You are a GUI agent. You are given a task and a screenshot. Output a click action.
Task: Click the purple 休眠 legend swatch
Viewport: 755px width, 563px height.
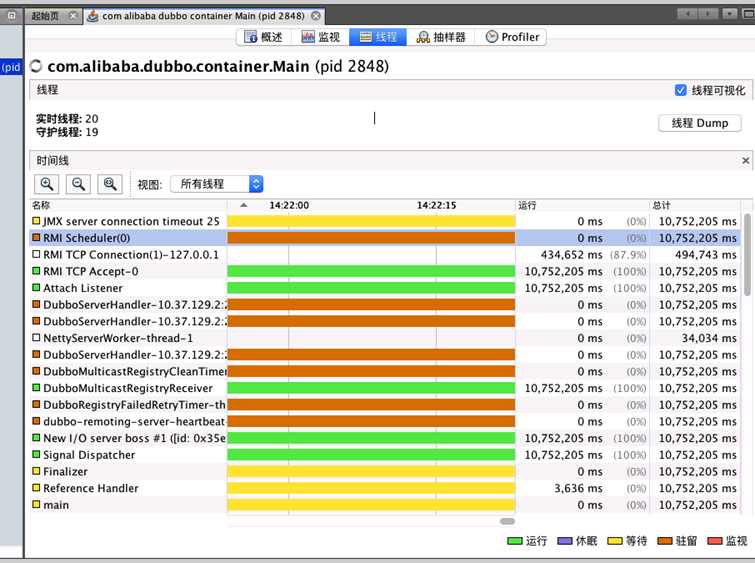coord(565,541)
